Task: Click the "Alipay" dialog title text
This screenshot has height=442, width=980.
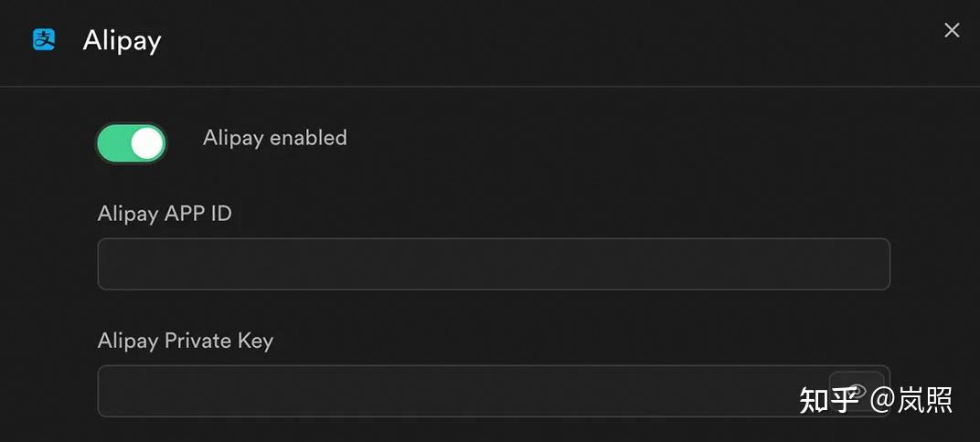Action: tap(122, 40)
